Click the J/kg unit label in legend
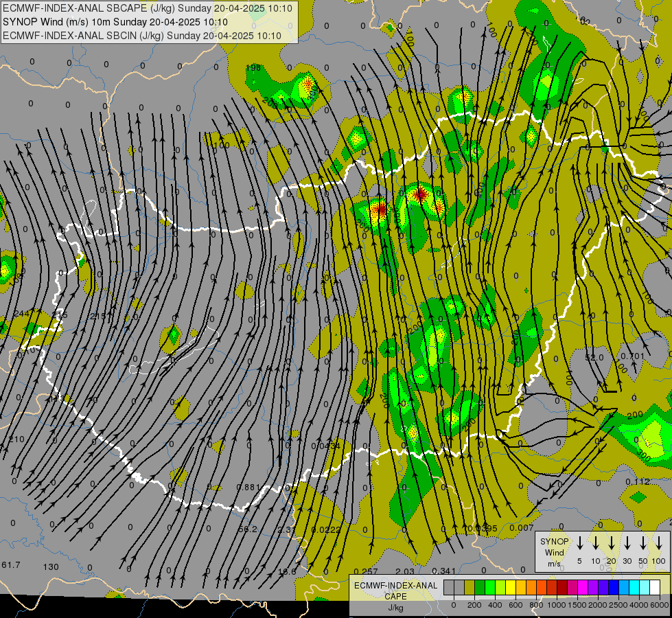The image size is (672, 618). (x=395, y=608)
